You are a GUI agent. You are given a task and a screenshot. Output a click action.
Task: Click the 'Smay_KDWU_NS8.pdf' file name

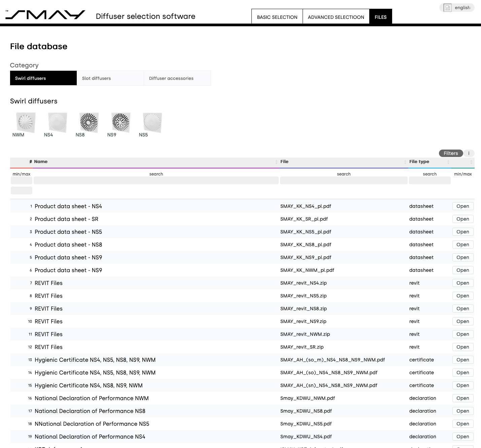pyautogui.click(x=306, y=411)
